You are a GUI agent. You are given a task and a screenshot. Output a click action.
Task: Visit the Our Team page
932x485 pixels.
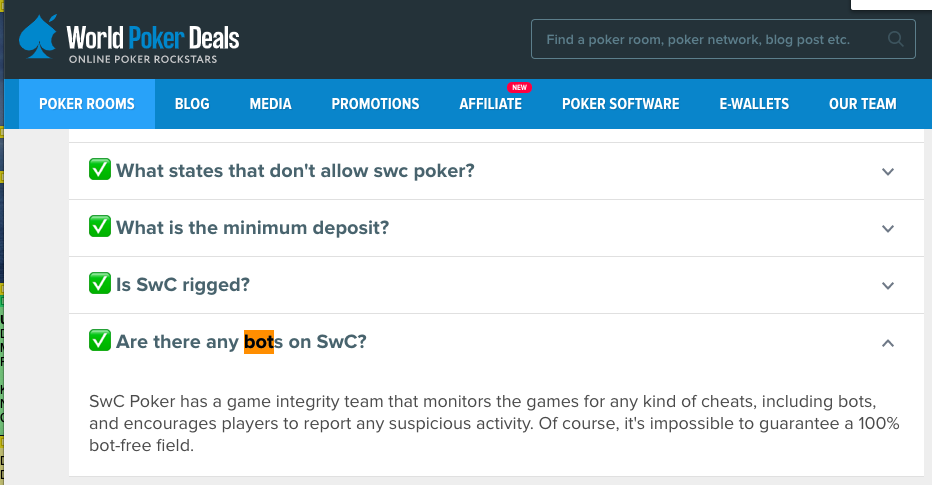tap(862, 104)
